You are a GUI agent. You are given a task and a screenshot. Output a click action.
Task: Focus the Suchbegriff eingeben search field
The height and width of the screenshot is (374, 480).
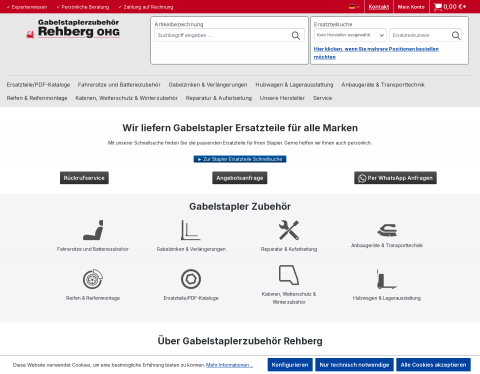click(x=222, y=35)
